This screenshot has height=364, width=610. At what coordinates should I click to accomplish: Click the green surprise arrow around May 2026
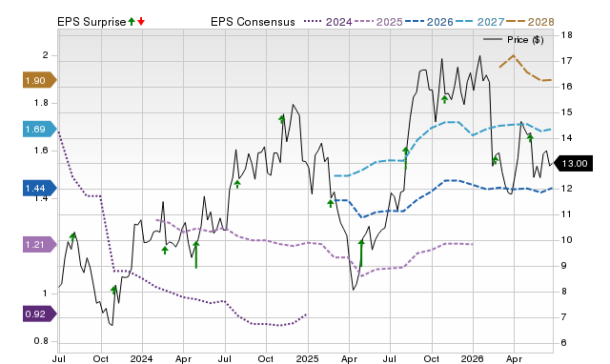click(x=530, y=137)
